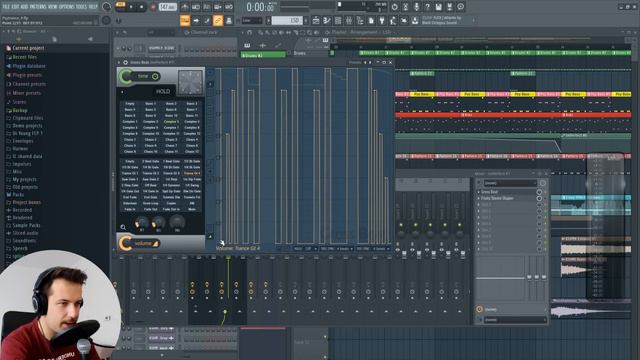Select Basic 1 time slot
Screen dimensions: 640x360
(150, 104)
